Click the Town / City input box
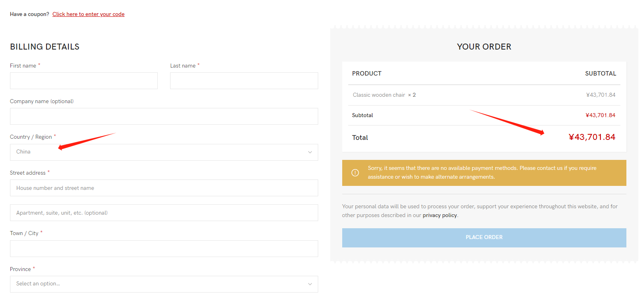 click(x=164, y=249)
